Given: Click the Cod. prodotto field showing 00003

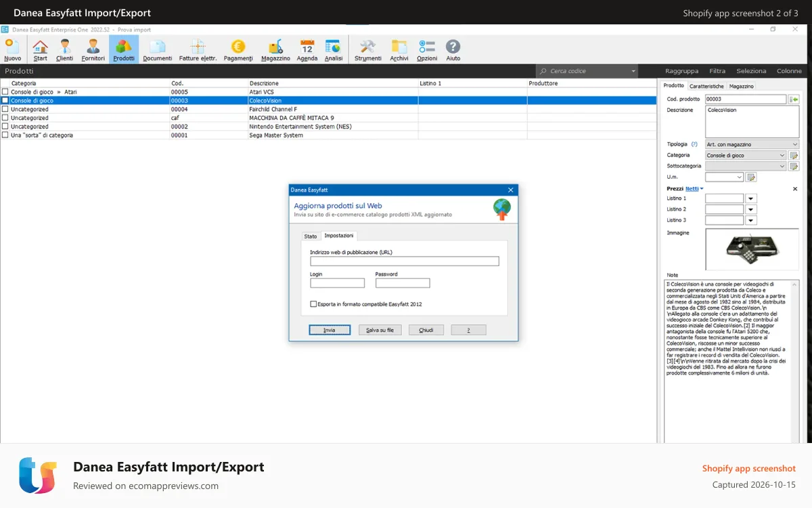Looking at the screenshot, I should [x=746, y=100].
